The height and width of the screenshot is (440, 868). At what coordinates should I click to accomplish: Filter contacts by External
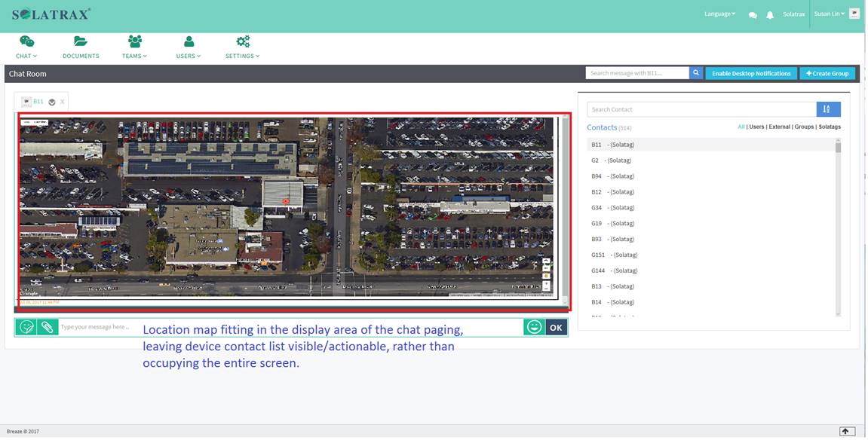[780, 127]
